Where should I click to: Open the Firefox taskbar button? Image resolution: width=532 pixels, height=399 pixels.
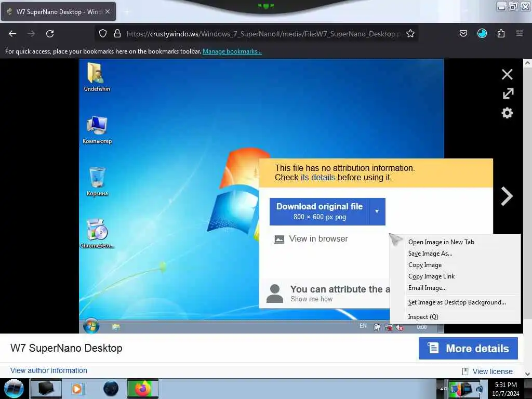(143, 389)
